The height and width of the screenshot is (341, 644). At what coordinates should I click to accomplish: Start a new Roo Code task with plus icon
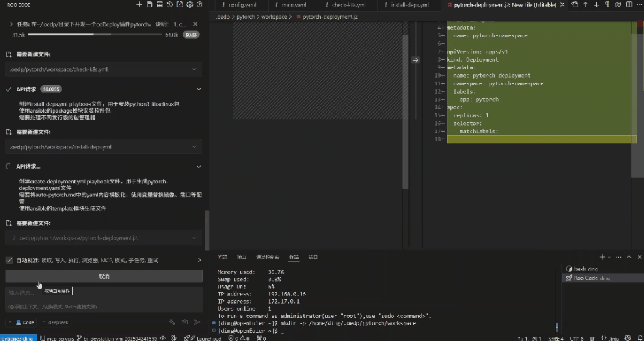point(139,4)
